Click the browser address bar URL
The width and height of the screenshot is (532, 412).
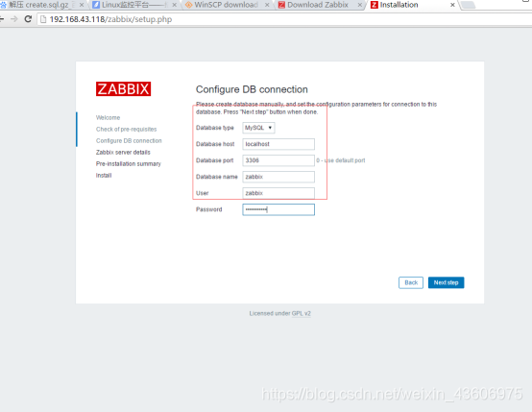click(x=110, y=19)
